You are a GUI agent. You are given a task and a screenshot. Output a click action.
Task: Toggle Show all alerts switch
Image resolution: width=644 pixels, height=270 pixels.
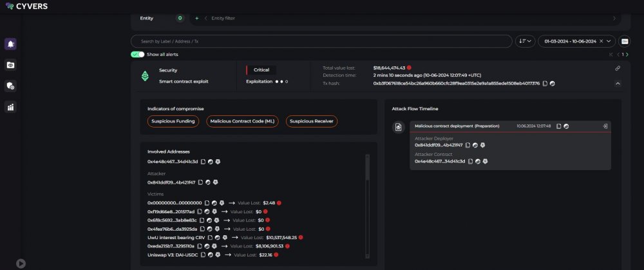point(138,54)
